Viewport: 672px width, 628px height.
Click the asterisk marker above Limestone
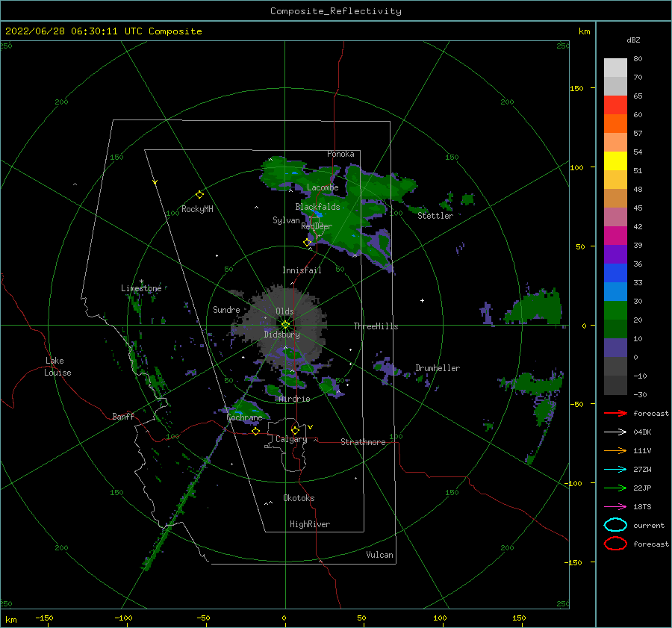[141, 282]
